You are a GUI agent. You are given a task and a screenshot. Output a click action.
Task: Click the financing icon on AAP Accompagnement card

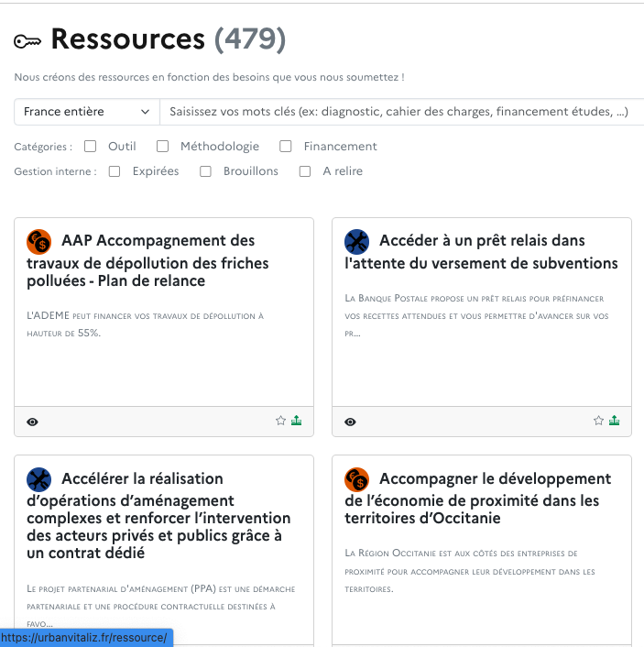[38, 241]
